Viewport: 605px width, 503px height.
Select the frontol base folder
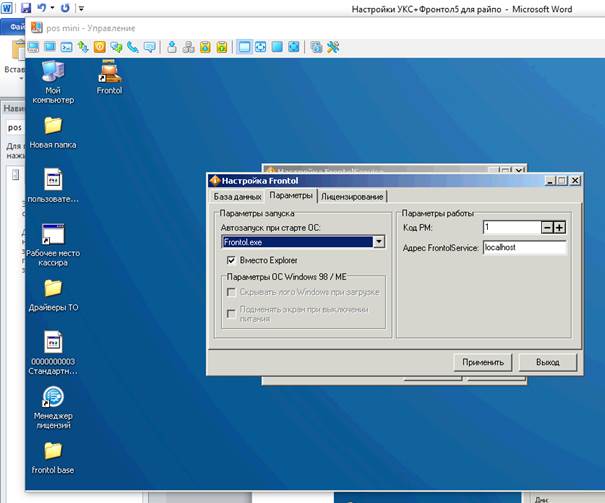pos(53,457)
